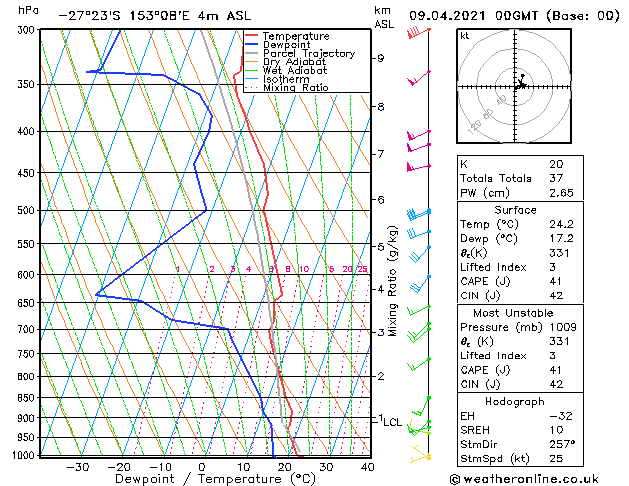Click the coordinates title '-27°23'S 153°08'E 4m ASL'
The width and height of the screenshot is (629, 486).
(x=154, y=16)
